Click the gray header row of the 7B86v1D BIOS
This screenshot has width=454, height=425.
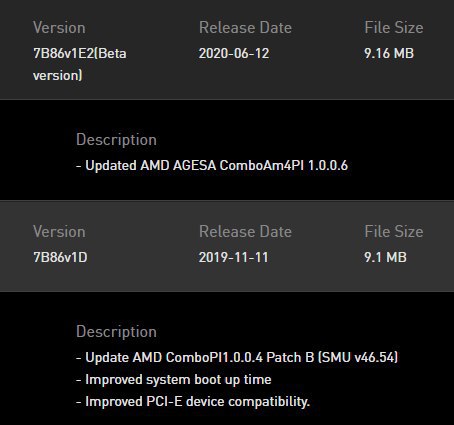click(227, 246)
